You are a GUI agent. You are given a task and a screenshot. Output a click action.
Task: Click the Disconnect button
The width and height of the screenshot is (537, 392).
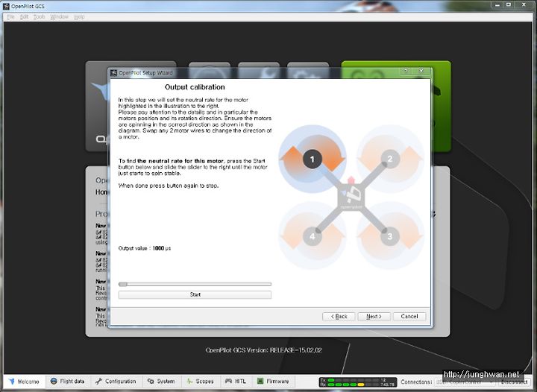[514, 382]
